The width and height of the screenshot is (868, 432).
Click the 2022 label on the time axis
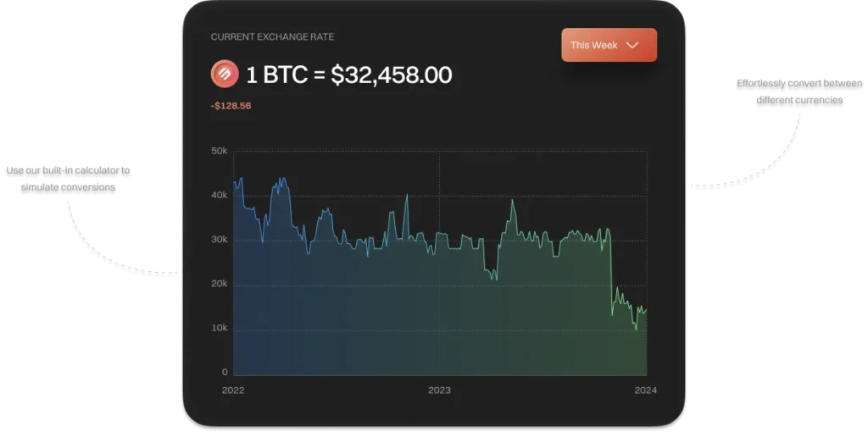(232, 390)
